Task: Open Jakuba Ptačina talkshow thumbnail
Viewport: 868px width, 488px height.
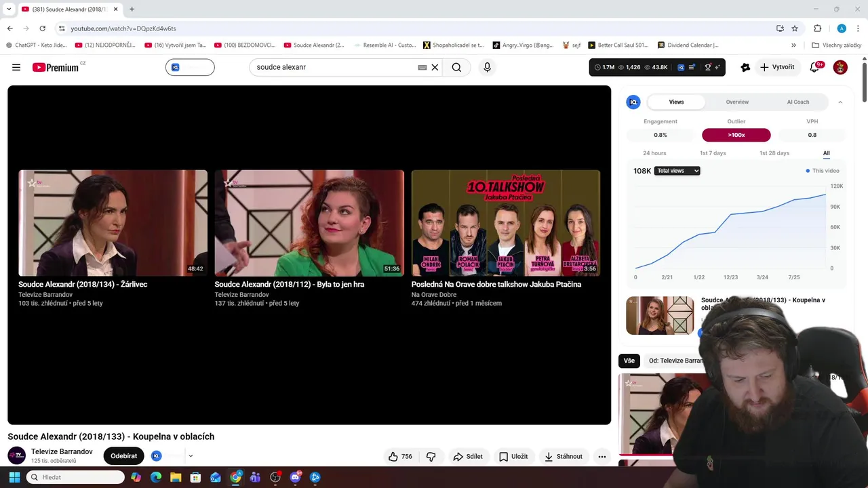Action: click(506, 223)
